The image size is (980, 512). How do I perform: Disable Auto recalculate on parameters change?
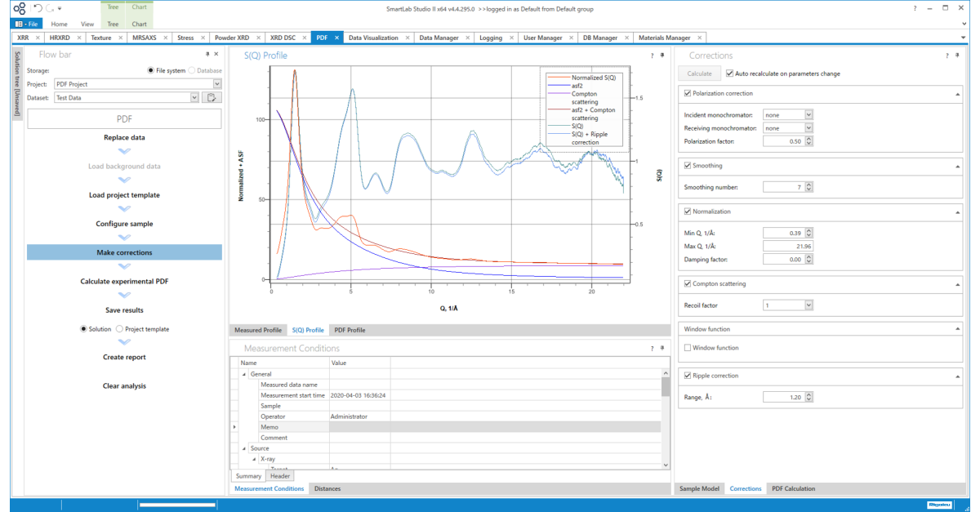[729, 73]
